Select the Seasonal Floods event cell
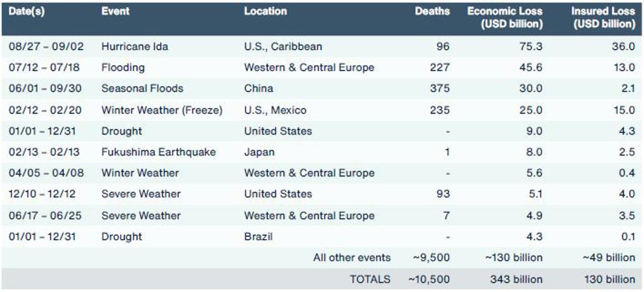The image size is (644, 292). click(x=142, y=88)
